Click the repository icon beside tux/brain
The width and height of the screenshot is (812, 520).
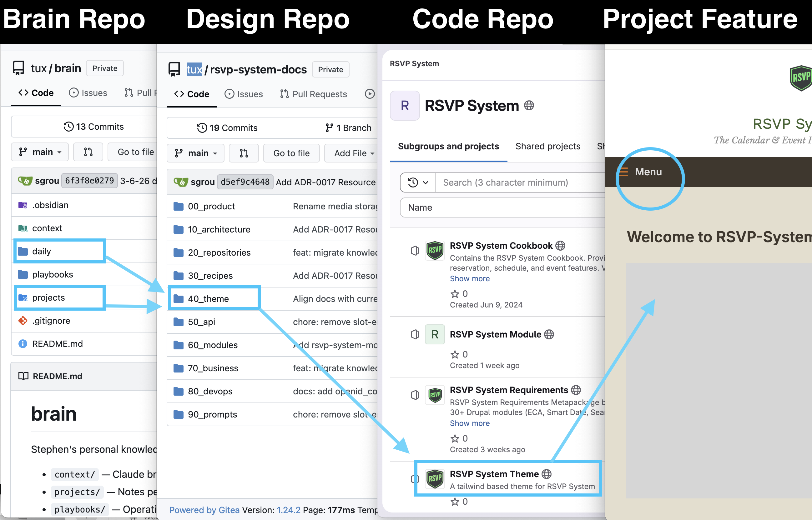click(18, 68)
